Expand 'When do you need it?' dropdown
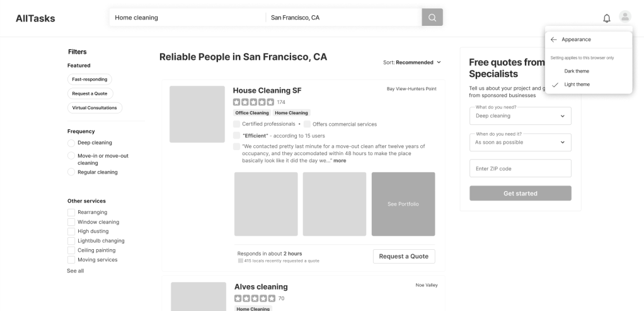Image resolution: width=644 pixels, height=311 pixels. [520, 143]
